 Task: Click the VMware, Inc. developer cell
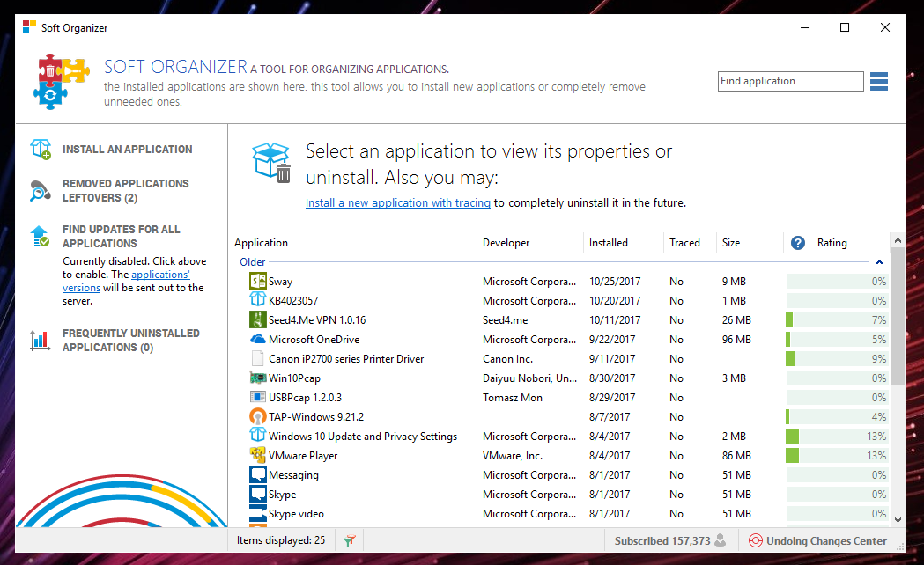(x=512, y=456)
